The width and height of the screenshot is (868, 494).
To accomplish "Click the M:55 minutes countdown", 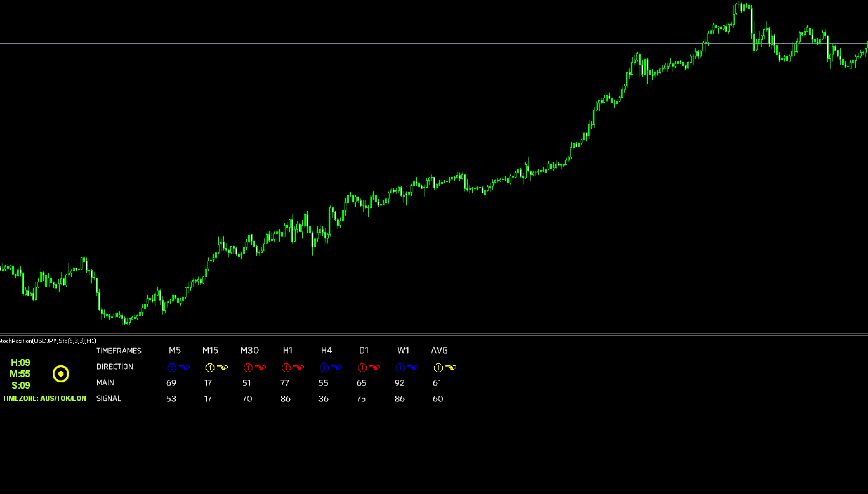I will 20,374.
